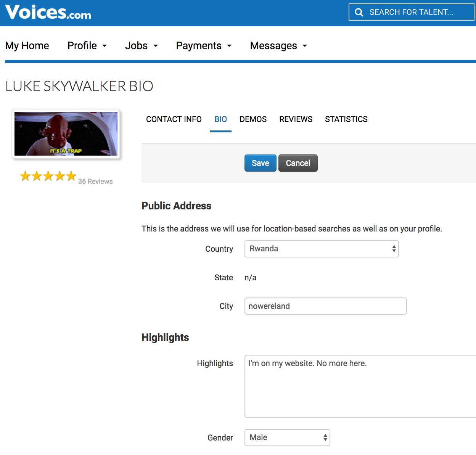The image size is (476, 455).
Task: Switch to the Statistics tab
Action: point(346,119)
